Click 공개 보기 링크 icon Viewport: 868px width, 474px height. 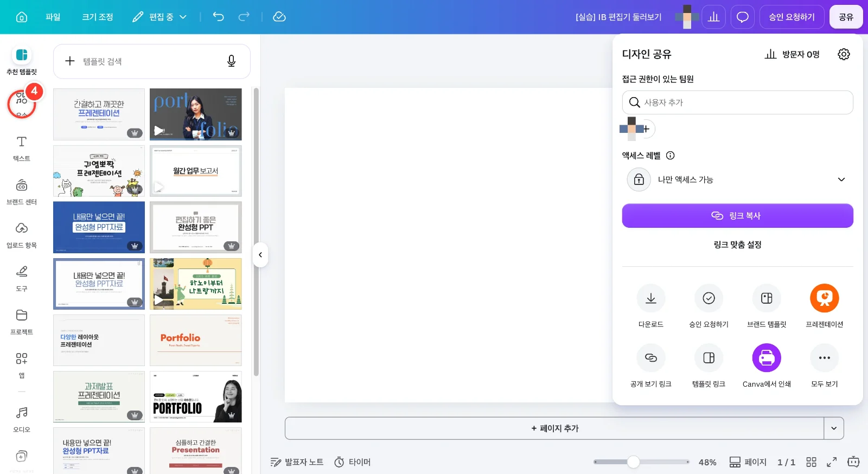pos(651,358)
